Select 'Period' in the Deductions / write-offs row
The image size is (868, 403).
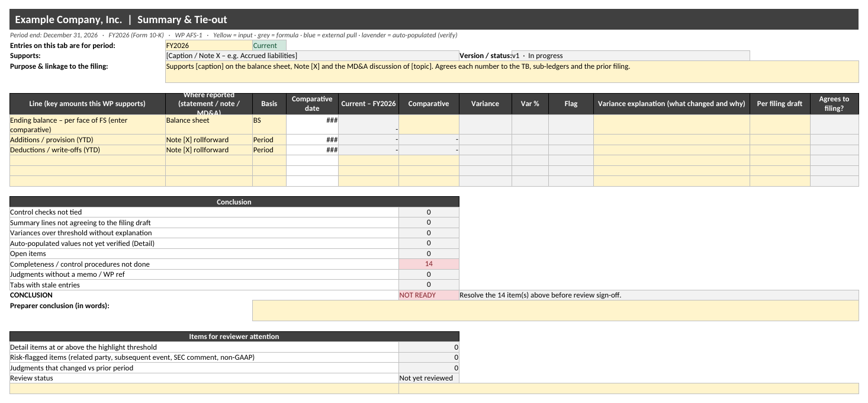coord(269,150)
